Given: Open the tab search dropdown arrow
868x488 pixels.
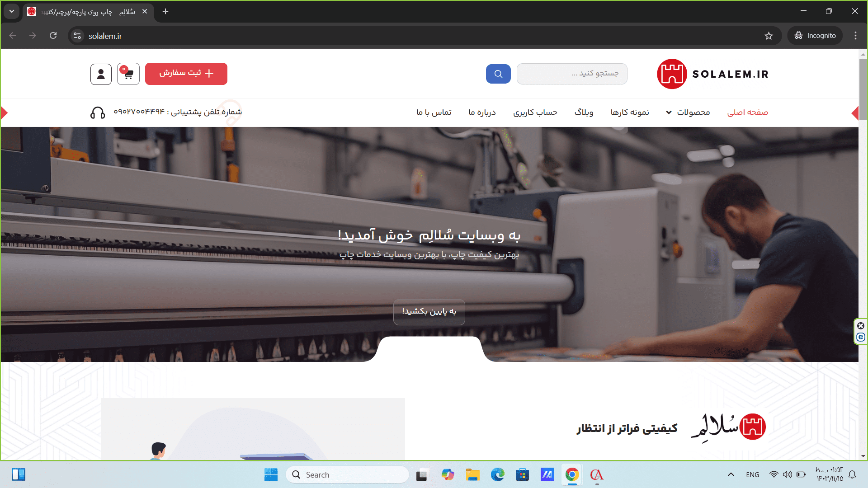Looking at the screenshot, I should pyautogui.click(x=12, y=11).
